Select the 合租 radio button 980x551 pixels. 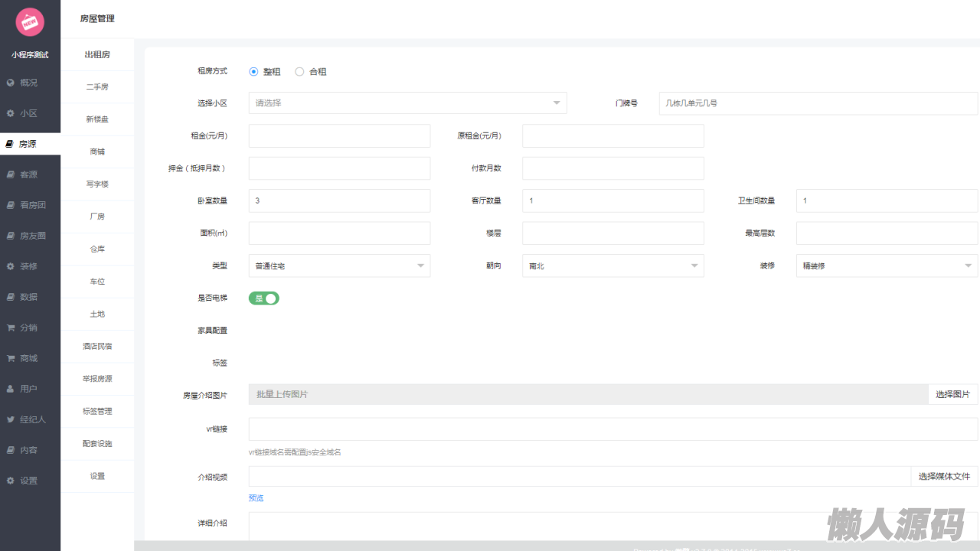click(299, 72)
